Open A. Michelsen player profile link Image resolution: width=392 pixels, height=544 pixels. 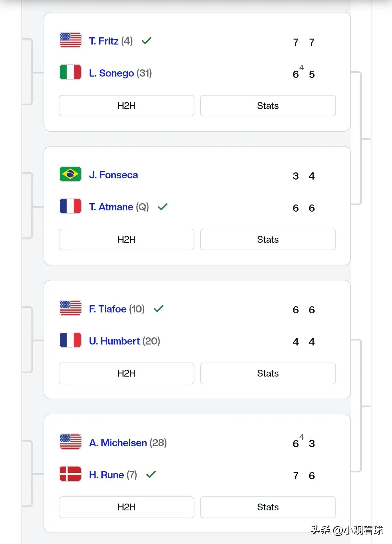[118, 443]
